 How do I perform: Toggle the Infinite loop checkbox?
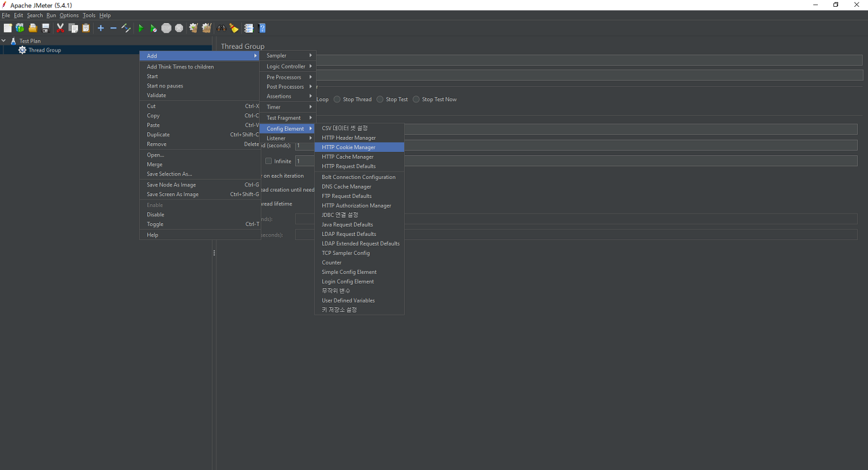[x=269, y=161]
